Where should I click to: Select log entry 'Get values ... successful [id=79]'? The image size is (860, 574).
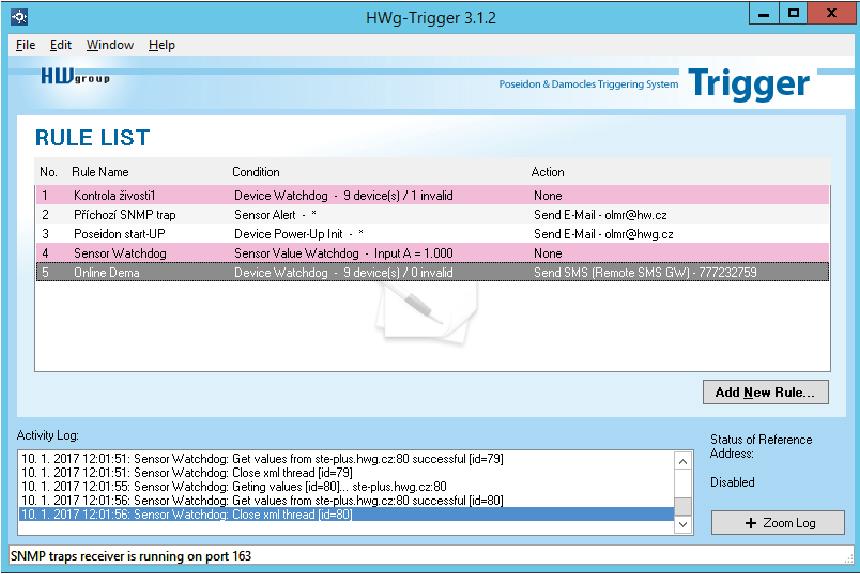pyautogui.click(x=347, y=458)
